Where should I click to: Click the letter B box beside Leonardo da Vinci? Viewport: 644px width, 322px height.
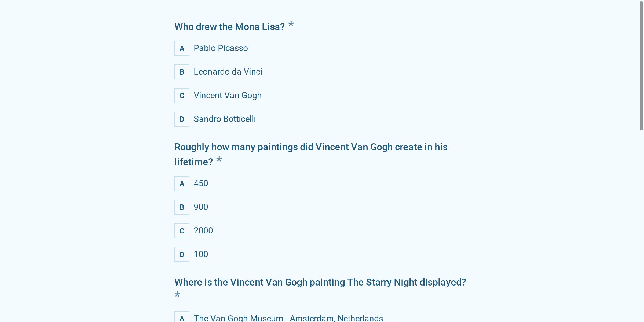[182, 72]
